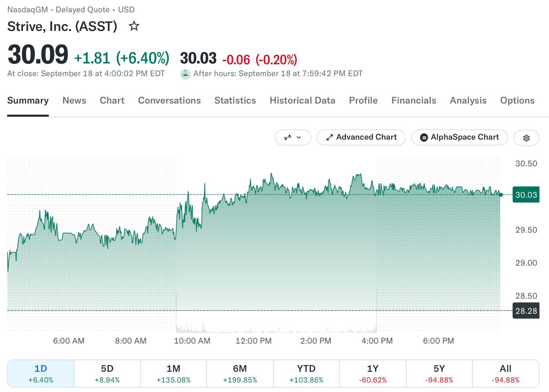The image size is (549, 392).
Task: Select the 1D time range
Action: tap(41, 373)
